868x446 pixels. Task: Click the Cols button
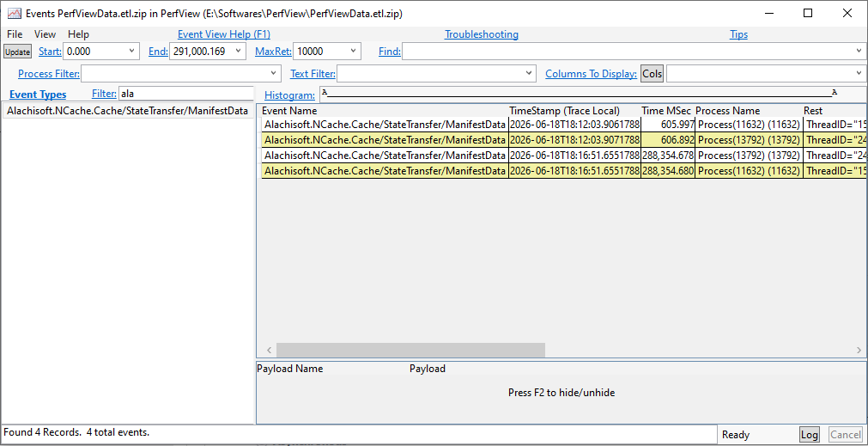[x=653, y=73]
